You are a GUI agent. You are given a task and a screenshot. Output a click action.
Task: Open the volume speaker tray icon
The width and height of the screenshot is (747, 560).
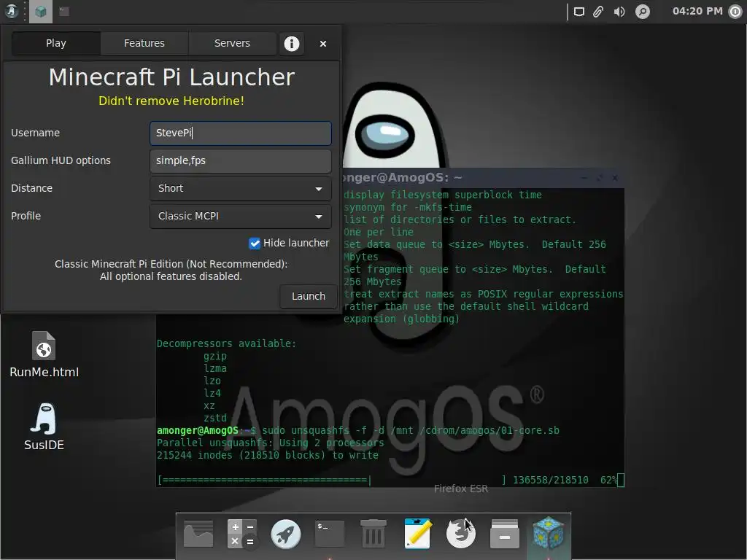click(619, 12)
